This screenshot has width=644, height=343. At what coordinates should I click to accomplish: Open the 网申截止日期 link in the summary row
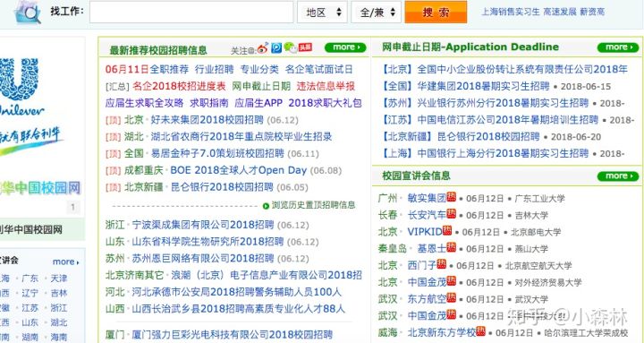click(261, 86)
